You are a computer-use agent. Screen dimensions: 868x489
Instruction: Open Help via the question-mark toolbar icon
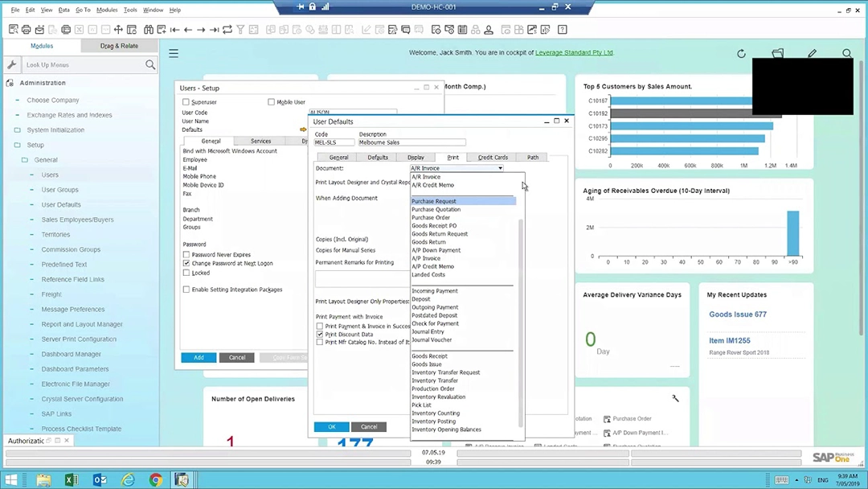point(562,30)
